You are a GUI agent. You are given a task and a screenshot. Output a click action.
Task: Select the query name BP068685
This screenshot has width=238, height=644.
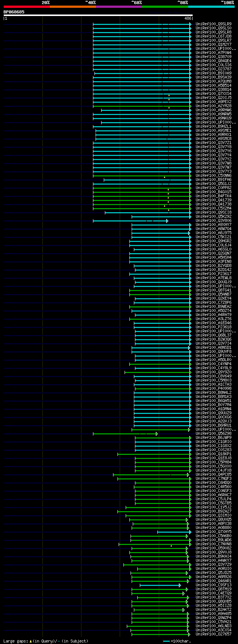point(14,12)
